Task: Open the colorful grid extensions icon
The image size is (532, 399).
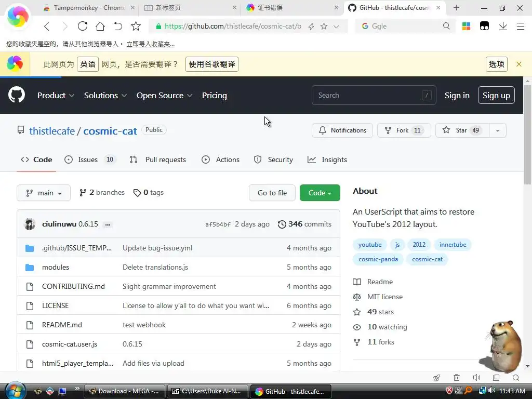Action: [x=466, y=26]
